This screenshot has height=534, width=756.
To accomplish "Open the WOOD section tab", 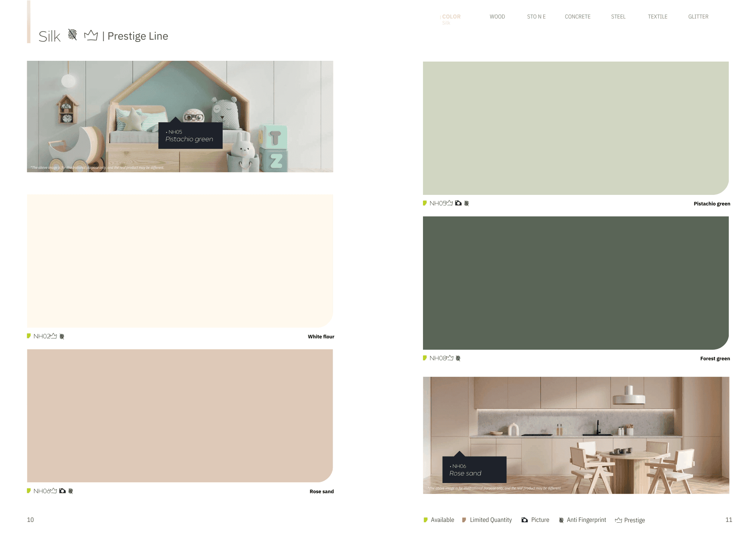I will tap(497, 17).
